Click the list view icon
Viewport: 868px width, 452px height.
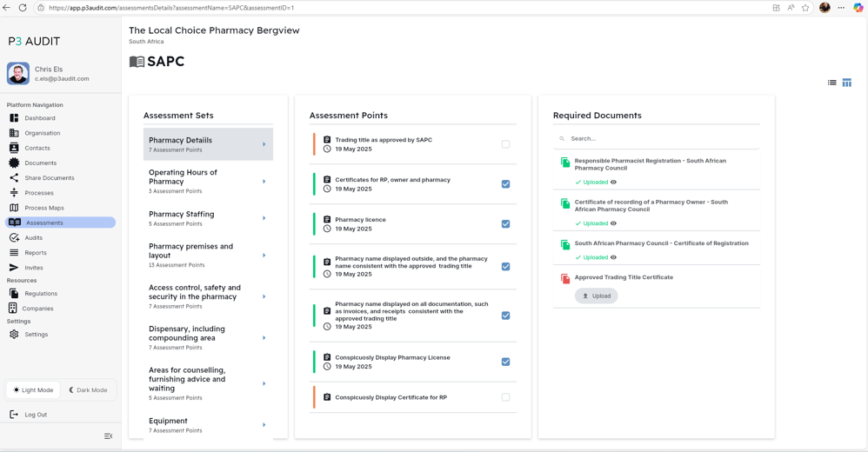click(x=832, y=83)
